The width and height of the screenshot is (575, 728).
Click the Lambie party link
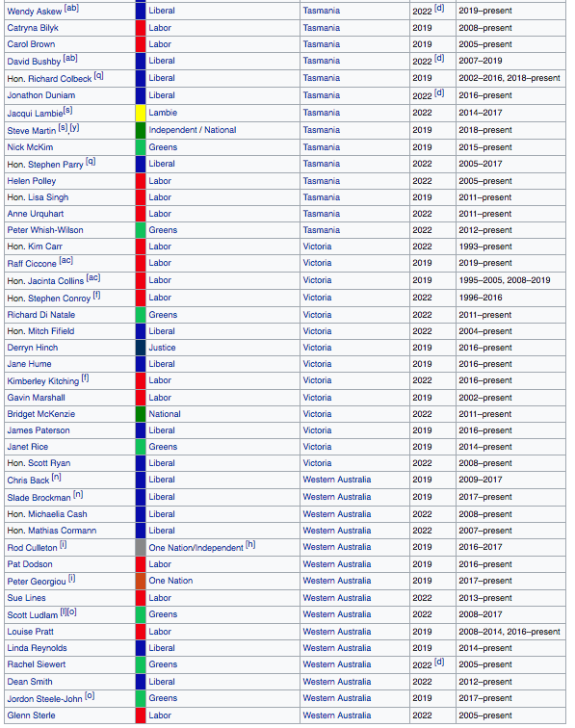[163, 113]
